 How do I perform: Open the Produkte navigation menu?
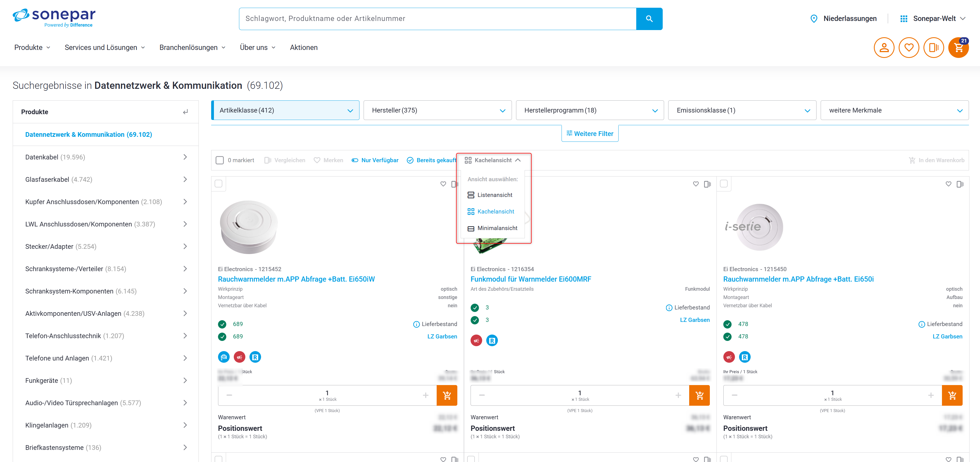[x=32, y=47]
